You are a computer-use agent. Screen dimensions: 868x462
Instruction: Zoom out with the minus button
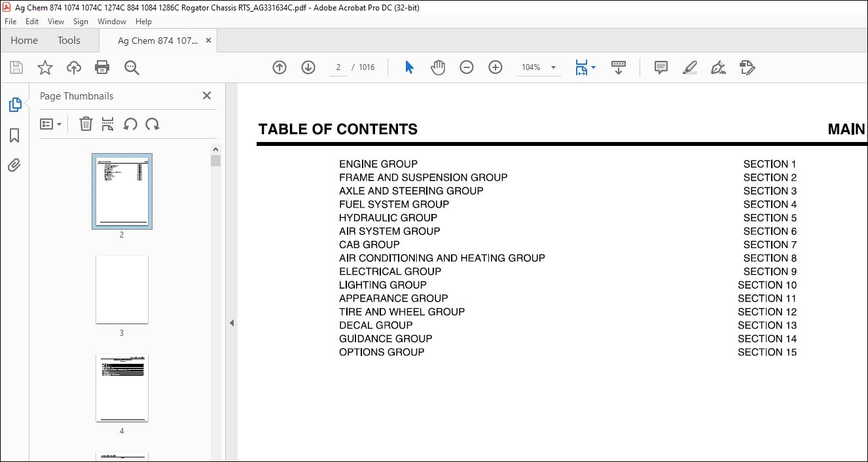(467, 67)
